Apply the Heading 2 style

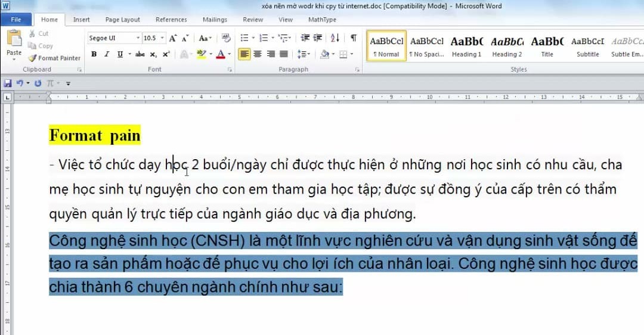(x=507, y=46)
